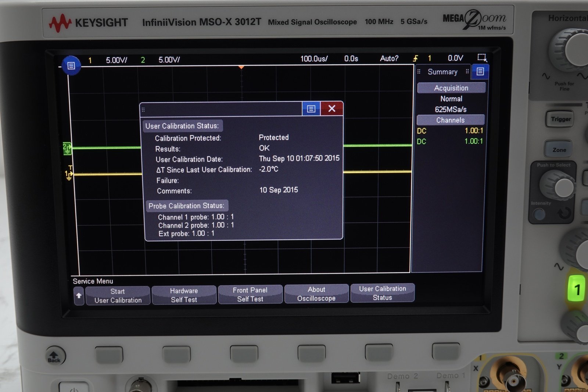The width and height of the screenshot is (588, 392).
Task: Open the 0.0V trigger level value
Action: click(x=455, y=58)
